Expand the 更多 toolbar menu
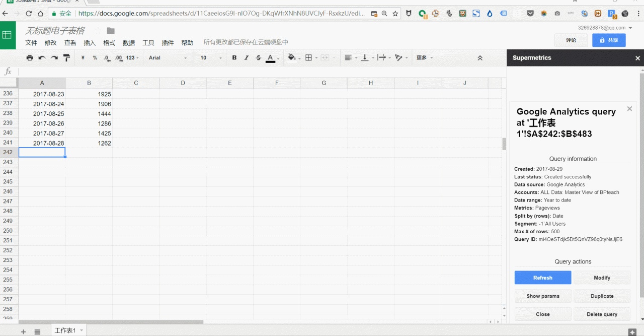 click(x=424, y=58)
